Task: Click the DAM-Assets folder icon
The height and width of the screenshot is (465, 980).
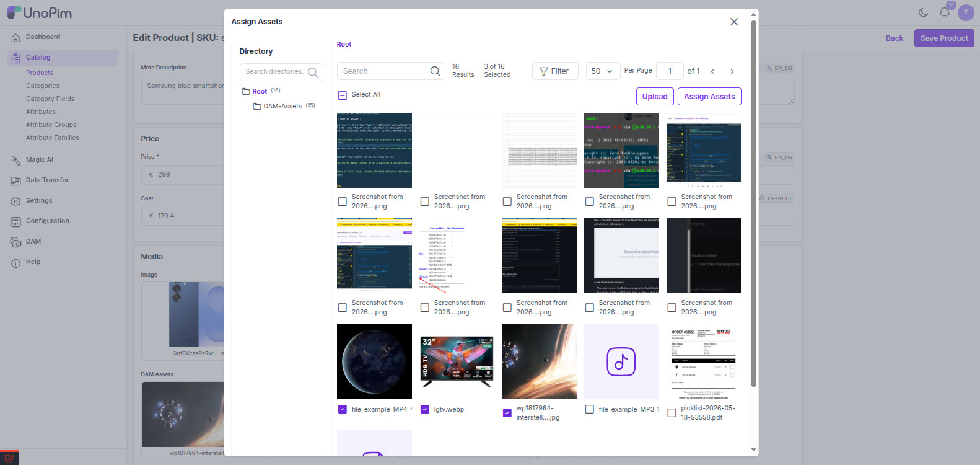Action: pos(257,107)
